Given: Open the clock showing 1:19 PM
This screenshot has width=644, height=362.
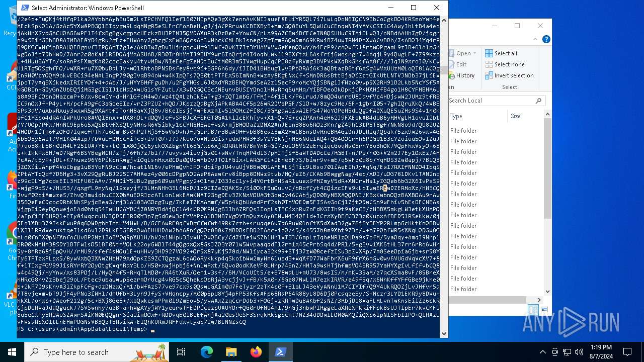Looking at the screenshot, I should pos(601,352).
